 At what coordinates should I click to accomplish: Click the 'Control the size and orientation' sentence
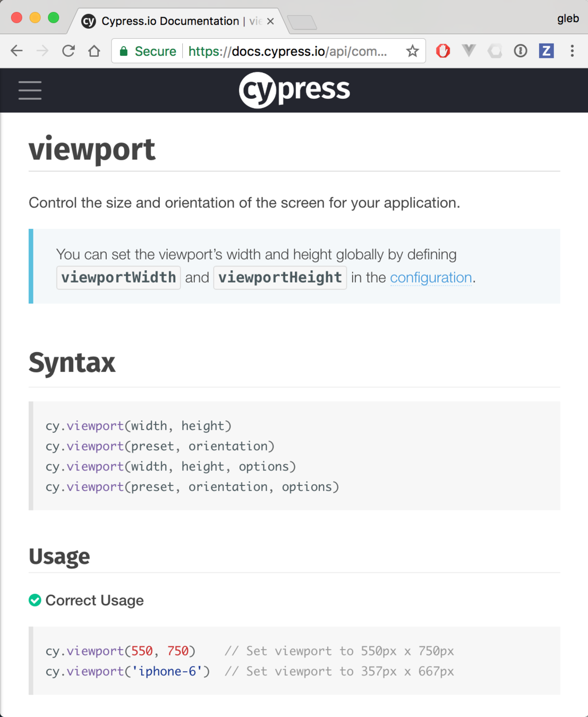[x=244, y=203]
